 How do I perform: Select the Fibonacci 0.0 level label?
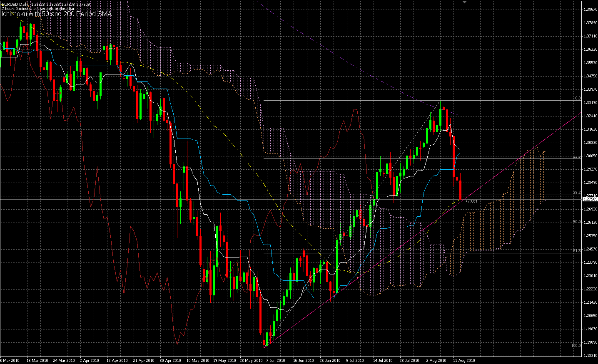(578, 98)
